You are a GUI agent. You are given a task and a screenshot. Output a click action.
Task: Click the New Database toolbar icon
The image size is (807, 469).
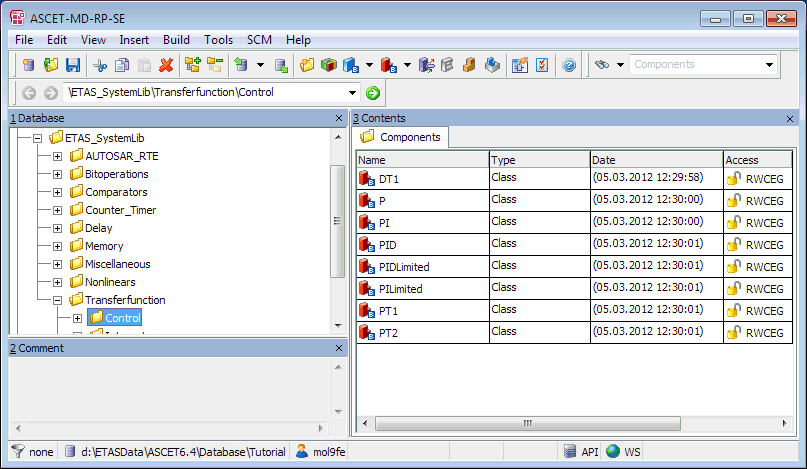click(x=29, y=65)
